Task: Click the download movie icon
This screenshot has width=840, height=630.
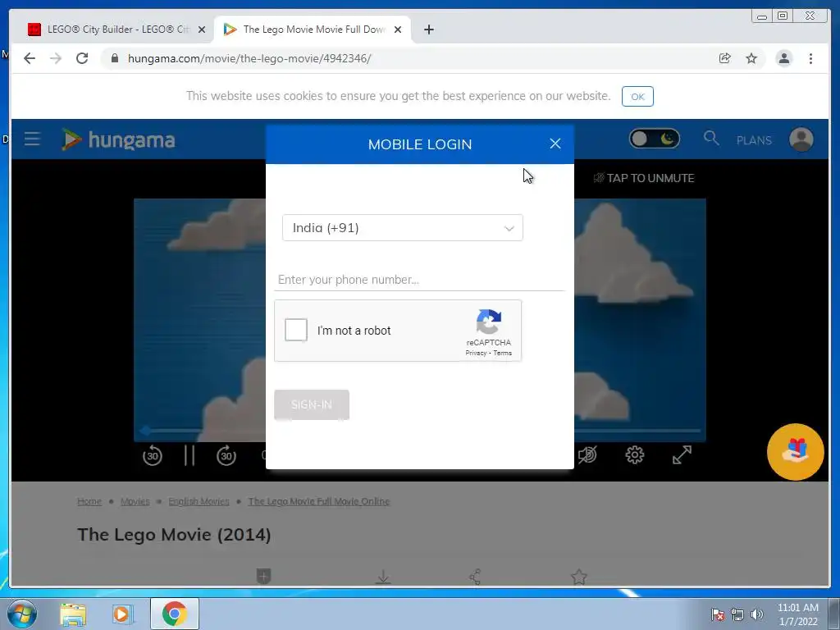Action: coord(383,577)
